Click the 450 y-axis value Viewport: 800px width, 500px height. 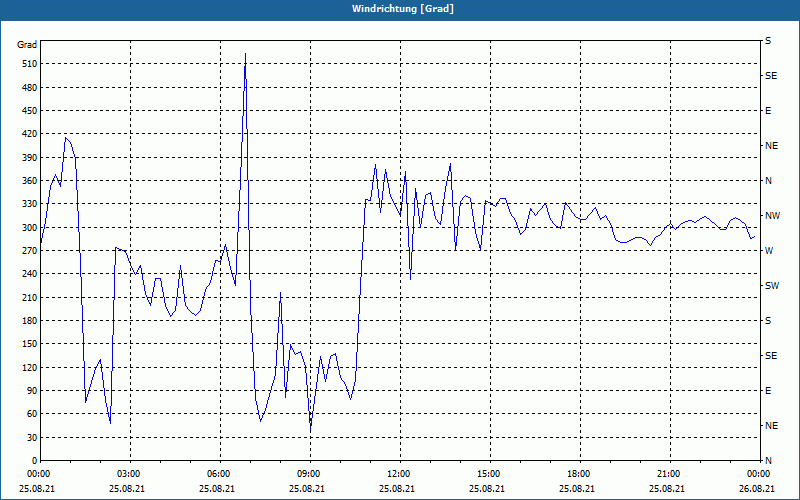pyautogui.click(x=30, y=111)
